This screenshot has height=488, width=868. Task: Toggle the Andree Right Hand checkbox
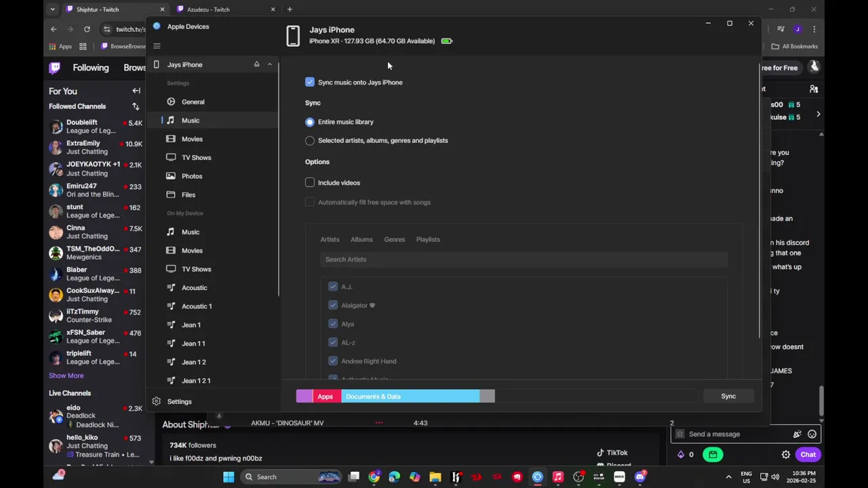pos(333,361)
